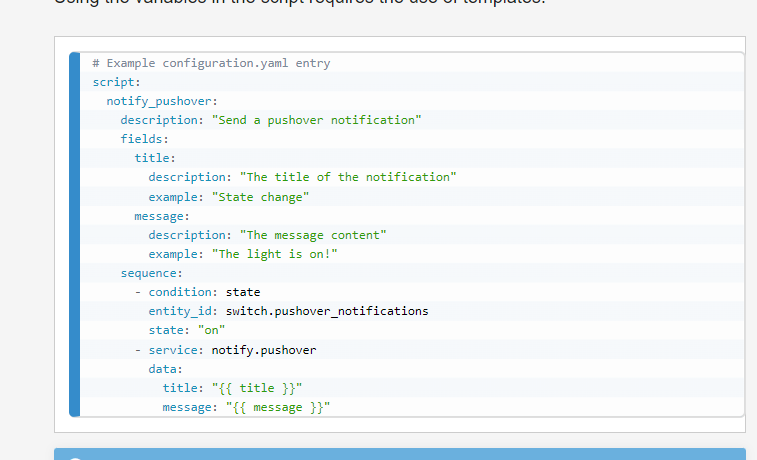Viewport: 757px width, 460px height.
Task: Click the 'title:' key under fields
Action: (x=155, y=158)
